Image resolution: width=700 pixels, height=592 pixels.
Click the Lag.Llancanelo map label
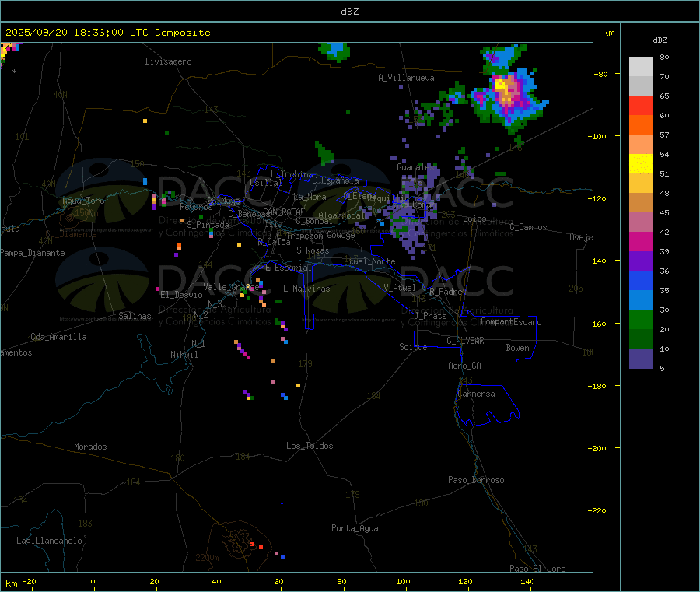click(x=49, y=541)
